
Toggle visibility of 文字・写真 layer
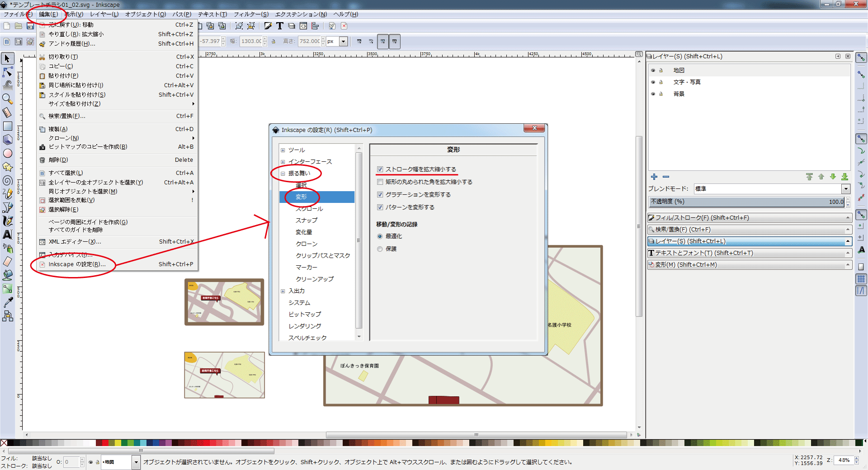(x=653, y=82)
